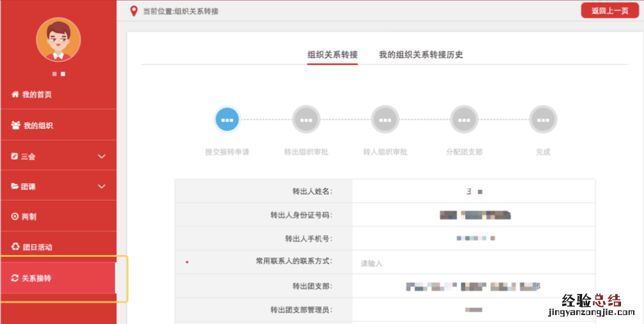Click the edit icon beside 三会

(15, 156)
